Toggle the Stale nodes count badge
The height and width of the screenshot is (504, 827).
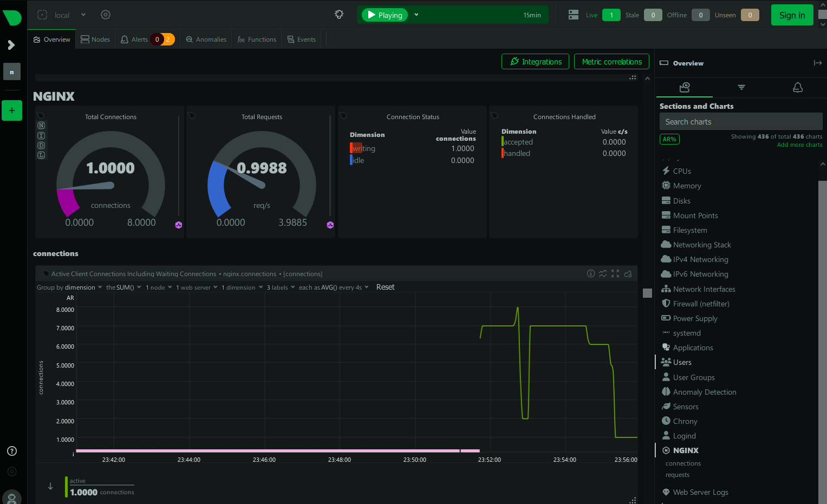653,15
